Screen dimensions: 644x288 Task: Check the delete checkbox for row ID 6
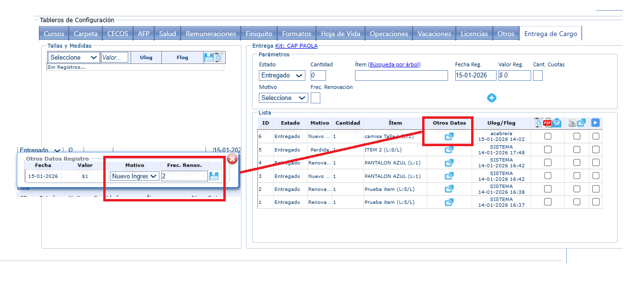click(x=547, y=137)
